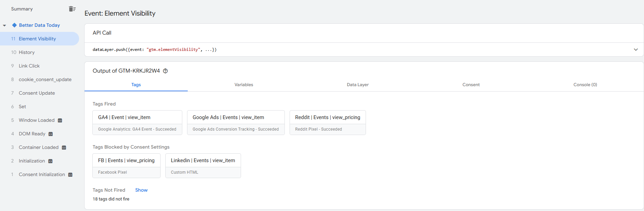Click Better Data Today container name
This screenshot has width=644, height=211.
(39, 25)
